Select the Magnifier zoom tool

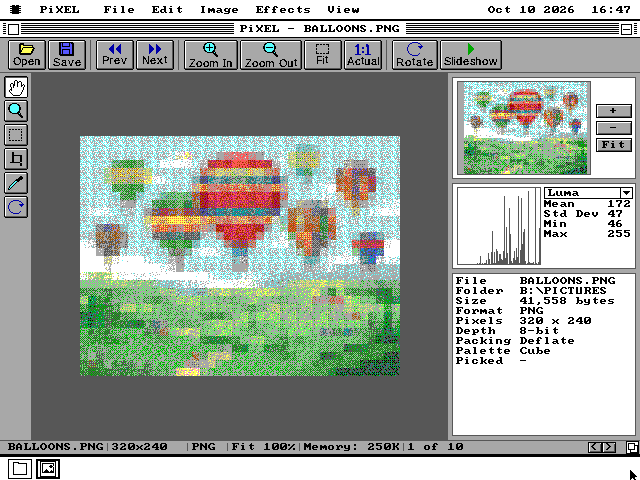pyautogui.click(x=16, y=111)
